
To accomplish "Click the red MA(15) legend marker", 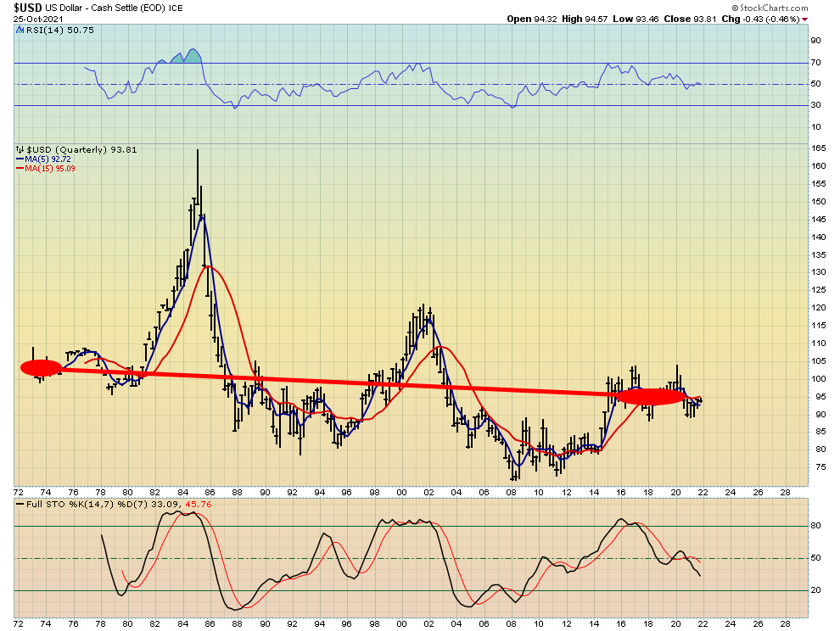I will 17,168.
